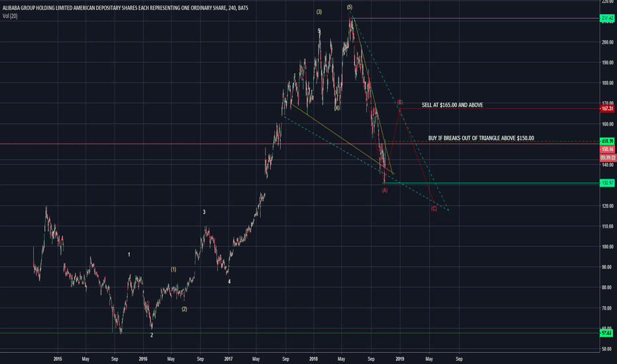
Task: Select the white 3 wave label
Action: coord(204,212)
